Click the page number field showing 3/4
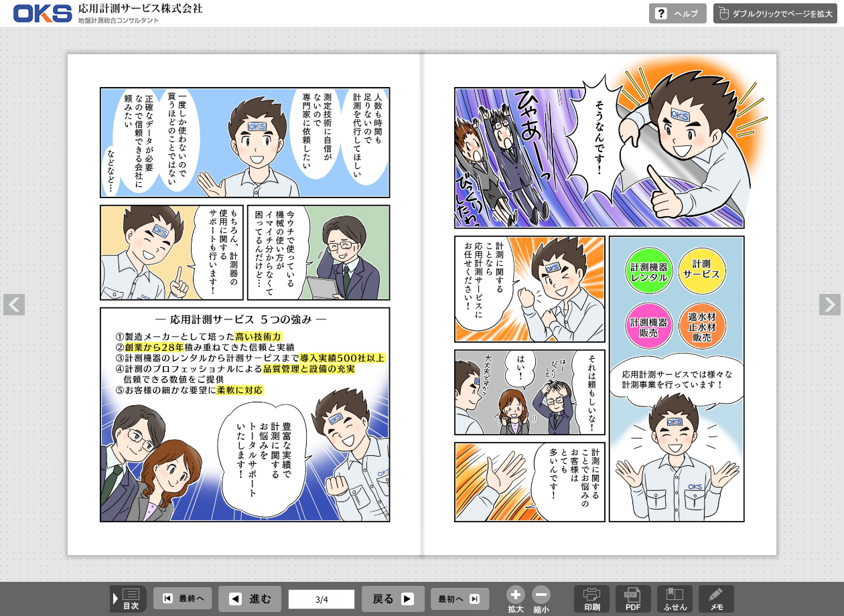This screenshot has height=616, width=844. 322,599
